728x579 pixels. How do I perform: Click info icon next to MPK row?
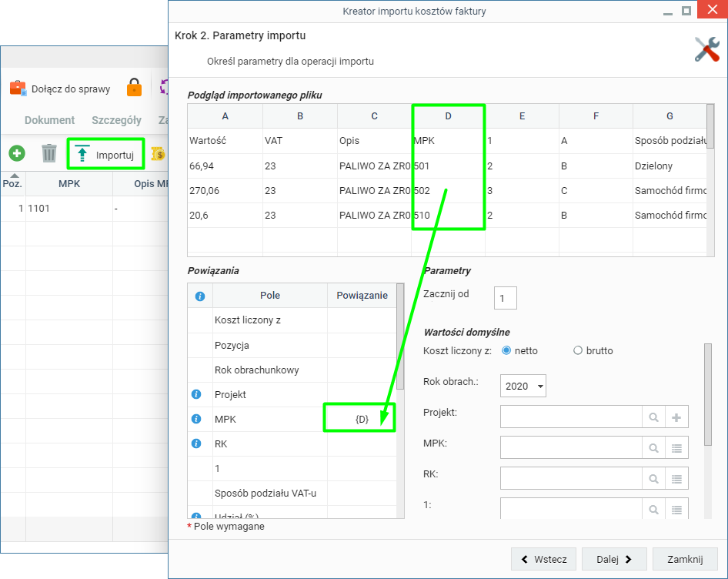coord(196,419)
